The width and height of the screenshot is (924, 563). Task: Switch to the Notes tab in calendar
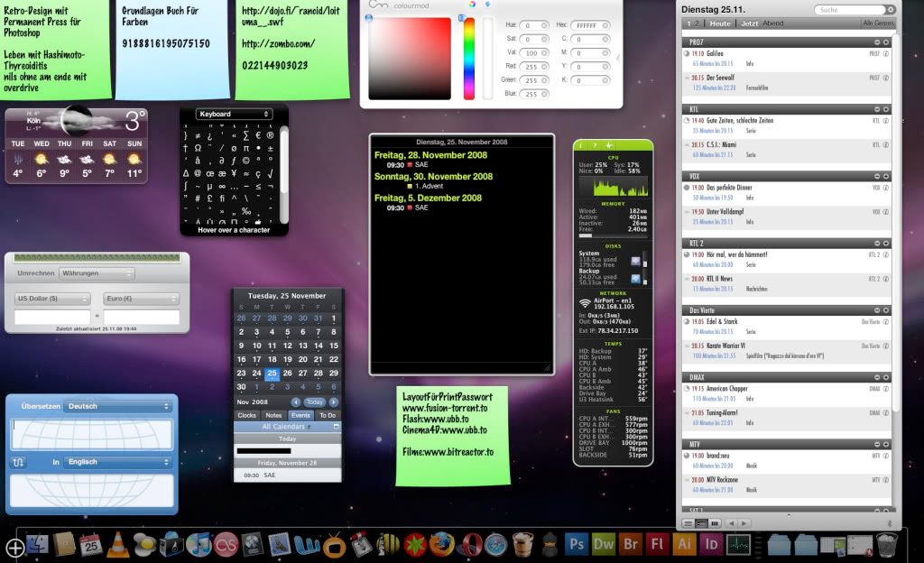(x=273, y=415)
